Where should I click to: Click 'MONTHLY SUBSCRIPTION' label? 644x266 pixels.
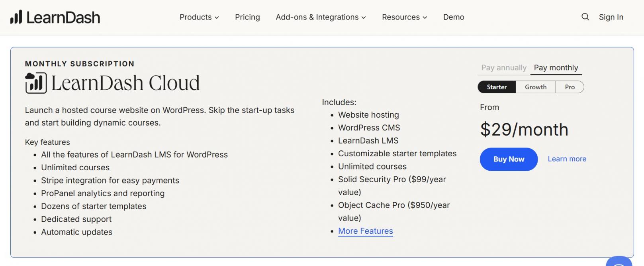80,64
